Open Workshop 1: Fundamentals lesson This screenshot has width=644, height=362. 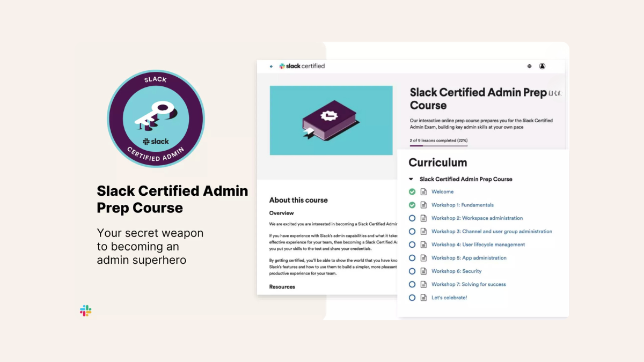[463, 205]
